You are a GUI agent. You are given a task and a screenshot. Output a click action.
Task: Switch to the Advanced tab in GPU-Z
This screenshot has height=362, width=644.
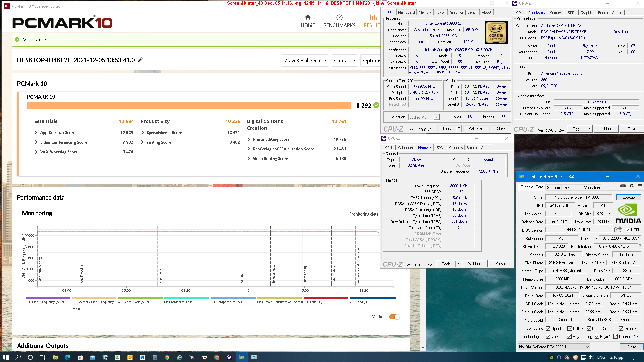coord(572,188)
